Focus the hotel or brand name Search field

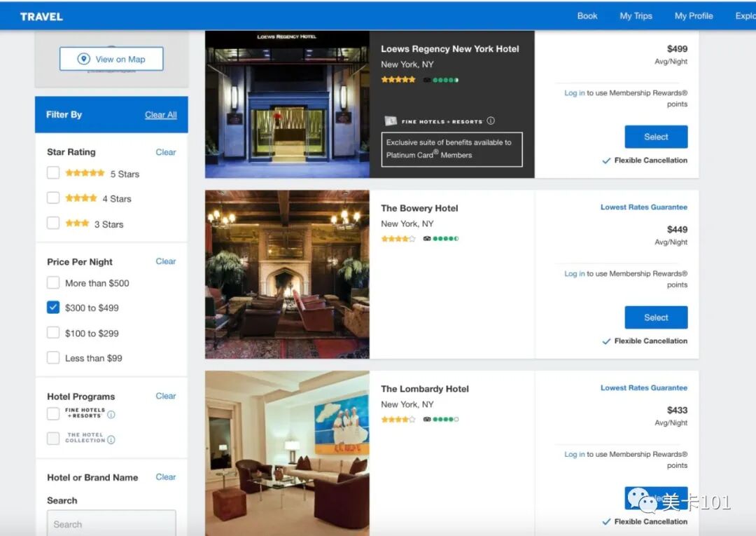point(111,523)
